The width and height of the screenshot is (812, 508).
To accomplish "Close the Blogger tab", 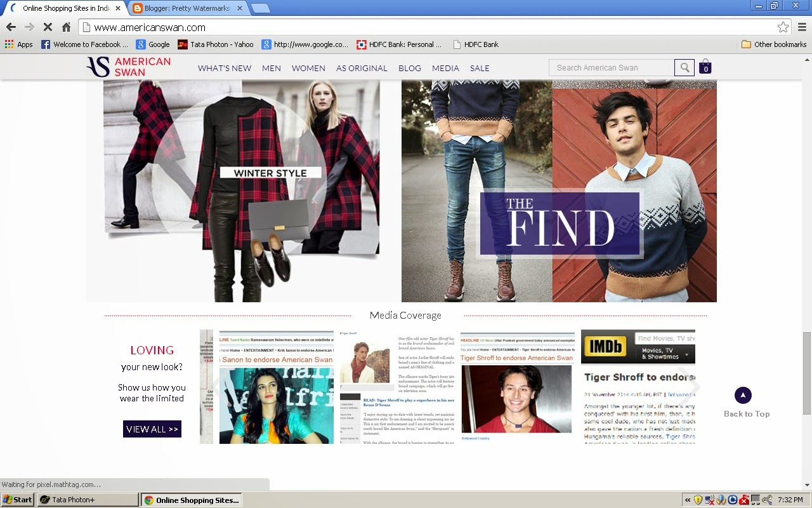I will coord(240,8).
